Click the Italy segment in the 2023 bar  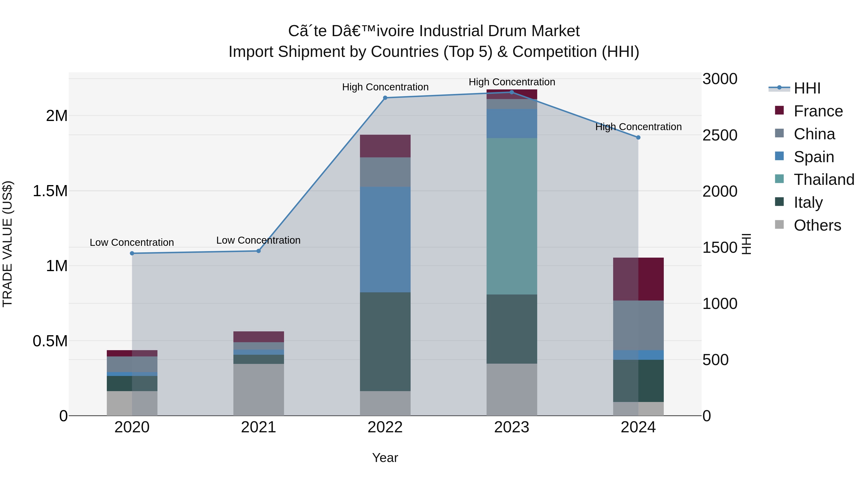(x=512, y=329)
